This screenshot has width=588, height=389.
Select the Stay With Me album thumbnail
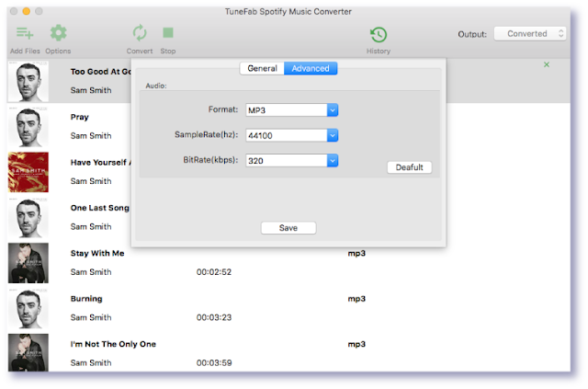click(x=28, y=263)
